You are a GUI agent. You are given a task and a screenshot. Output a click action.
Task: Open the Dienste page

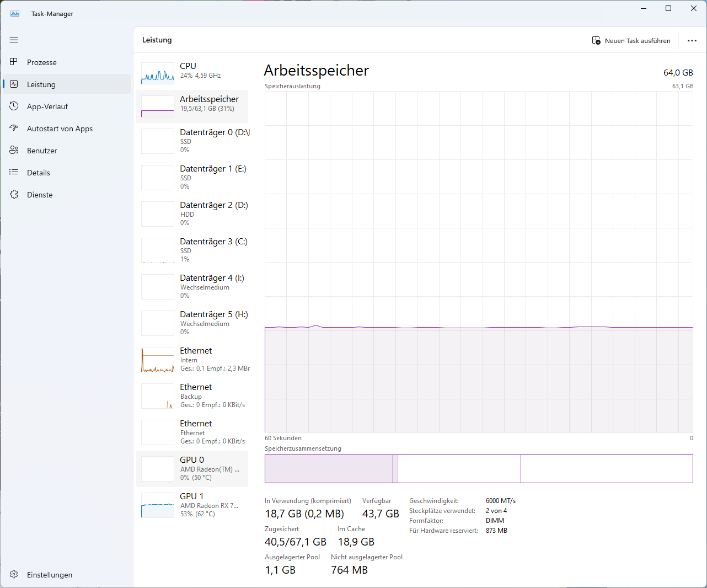click(x=66, y=195)
